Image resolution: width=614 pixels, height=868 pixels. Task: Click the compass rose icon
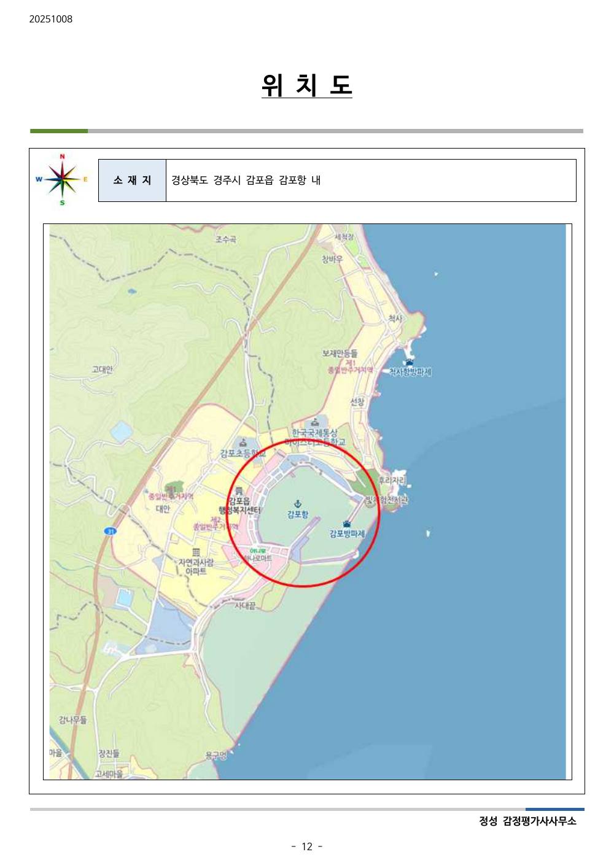(62, 179)
